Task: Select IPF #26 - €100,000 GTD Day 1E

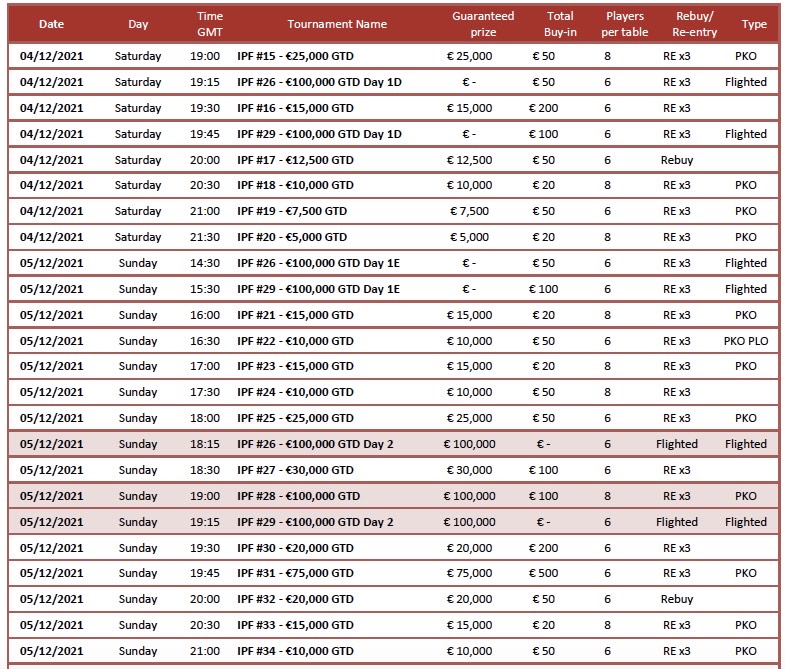Action: 318,263
